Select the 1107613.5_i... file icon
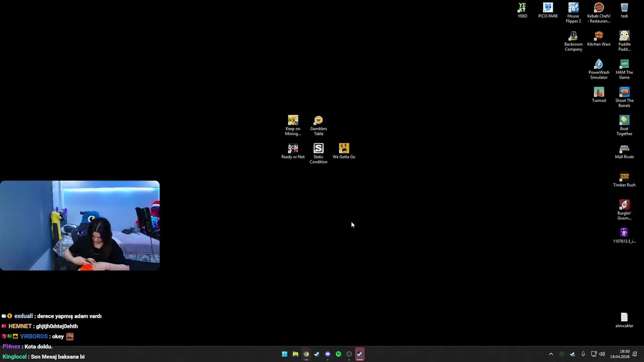This screenshot has height=362, width=644. pyautogui.click(x=624, y=236)
